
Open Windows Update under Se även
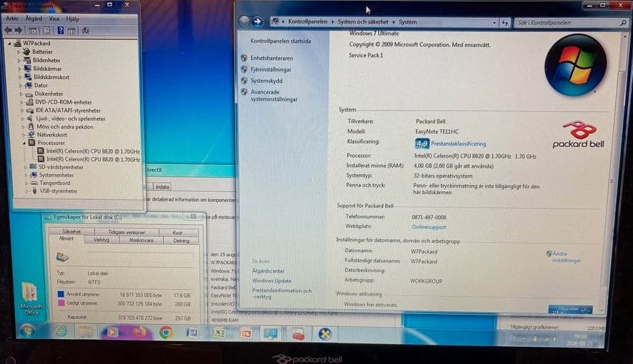271,280
